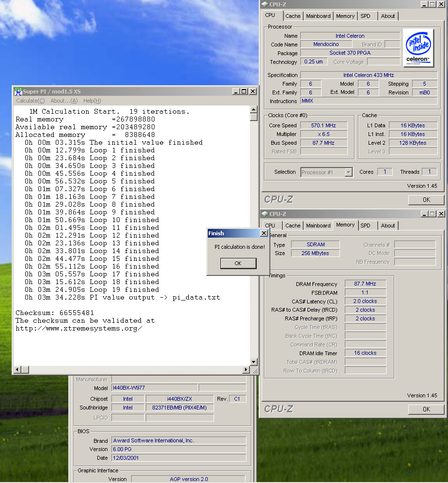Click the Core Speed value 570.1 MHz

324,125
